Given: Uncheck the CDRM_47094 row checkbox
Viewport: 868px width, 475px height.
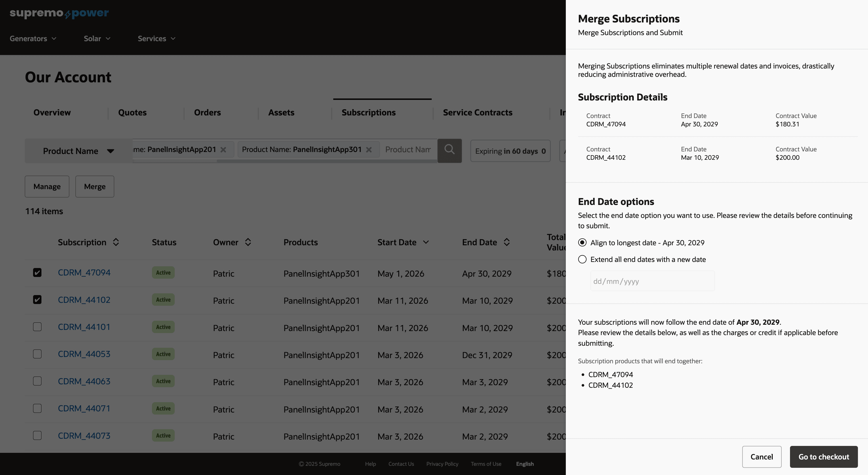Looking at the screenshot, I should point(37,272).
